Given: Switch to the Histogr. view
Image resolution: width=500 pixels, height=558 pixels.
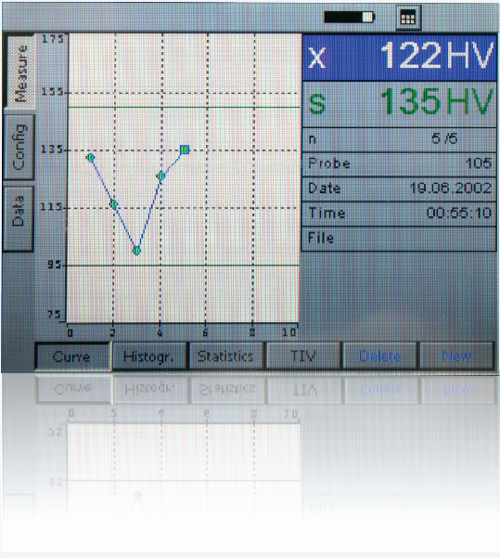Looking at the screenshot, I should 149,356.
